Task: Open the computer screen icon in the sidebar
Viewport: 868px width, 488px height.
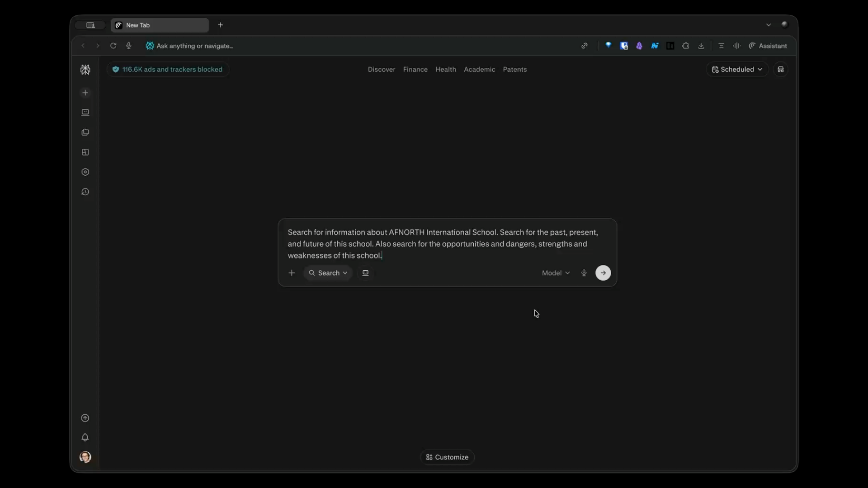Action: (85, 113)
